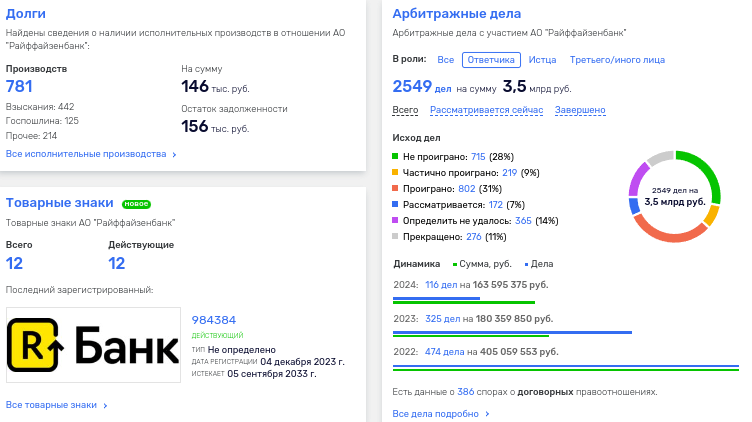Click the Дела legend marker

click(x=527, y=264)
